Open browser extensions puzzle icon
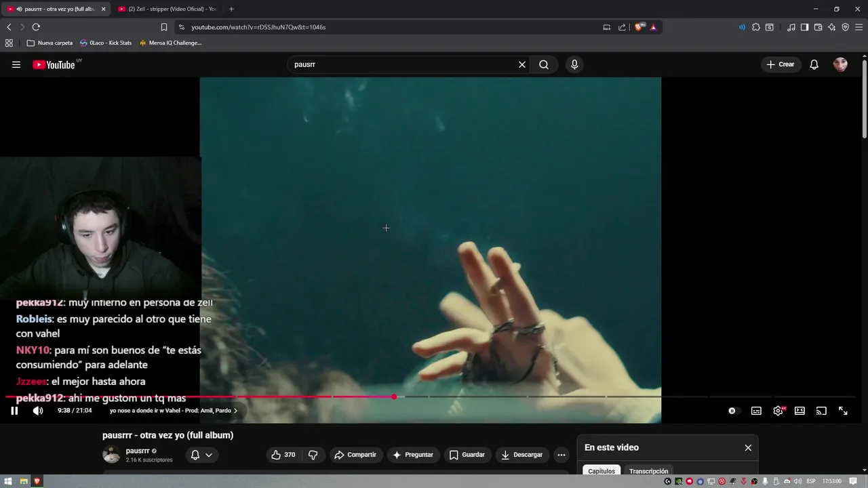Image resolution: width=868 pixels, height=488 pixels. pyautogui.click(x=755, y=27)
